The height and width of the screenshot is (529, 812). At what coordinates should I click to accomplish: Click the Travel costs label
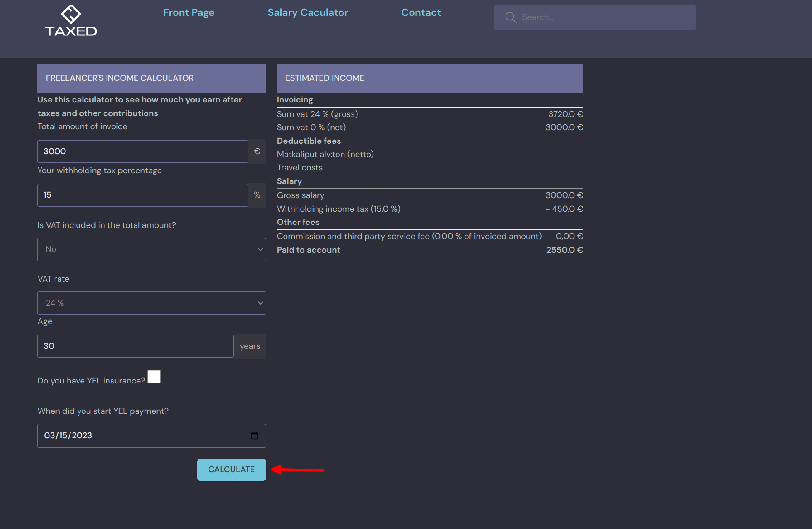299,168
